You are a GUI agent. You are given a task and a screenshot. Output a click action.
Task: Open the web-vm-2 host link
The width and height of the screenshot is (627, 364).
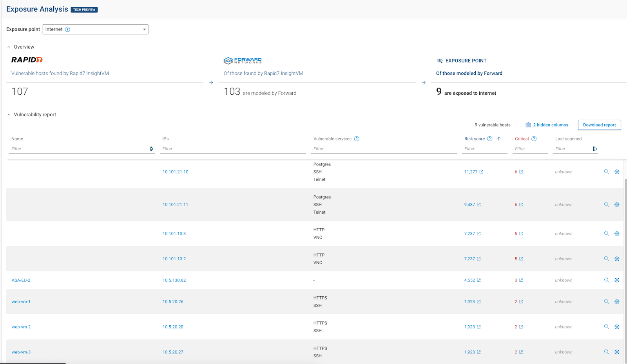21,327
